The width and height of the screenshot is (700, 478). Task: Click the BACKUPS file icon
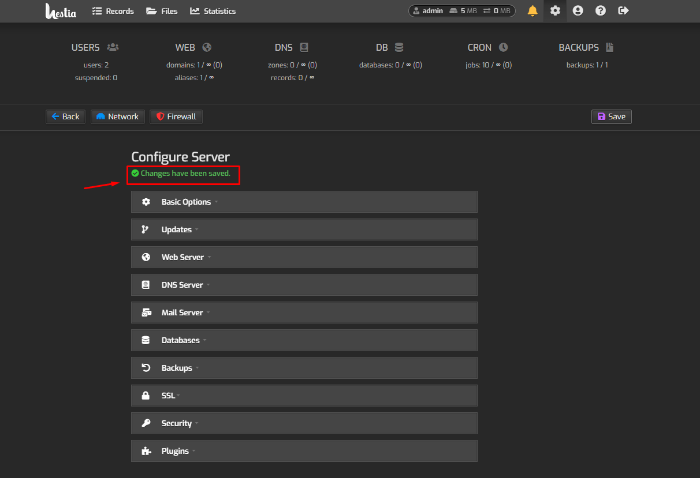pyautogui.click(x=609, y=47)
